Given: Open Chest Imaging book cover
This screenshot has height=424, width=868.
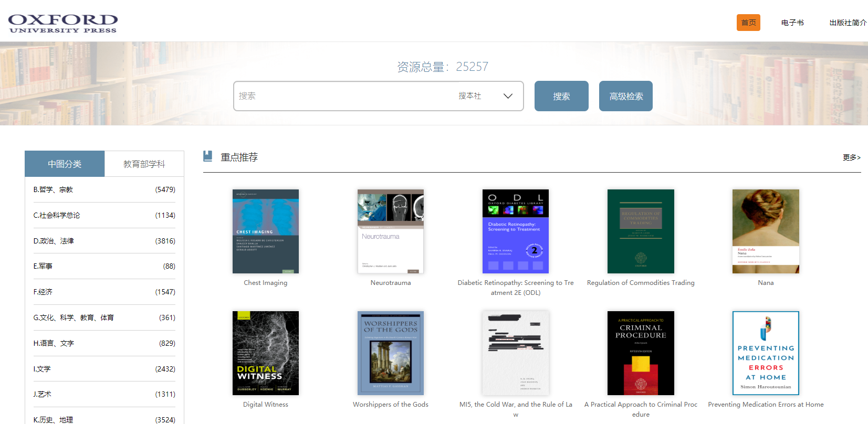Looking at the screenshot, I should (x=266, y=231).
